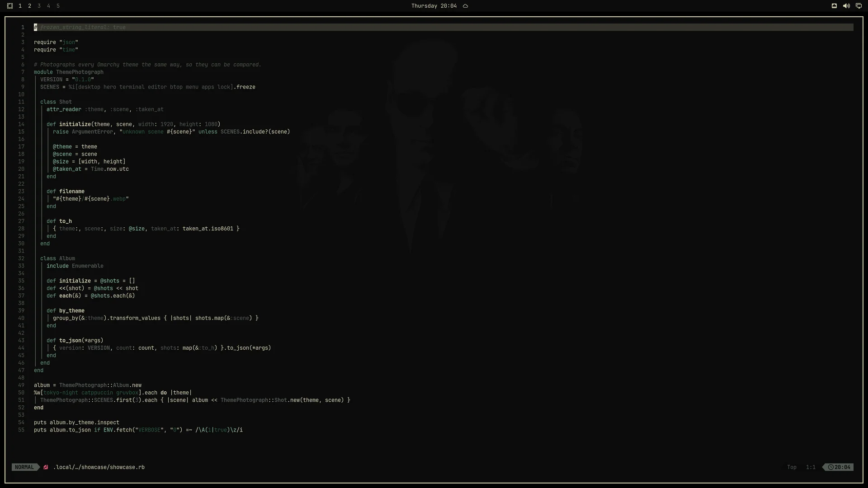Switch to workspace 2
This screenshot has height=488, width=868.
tap(29, 6)
